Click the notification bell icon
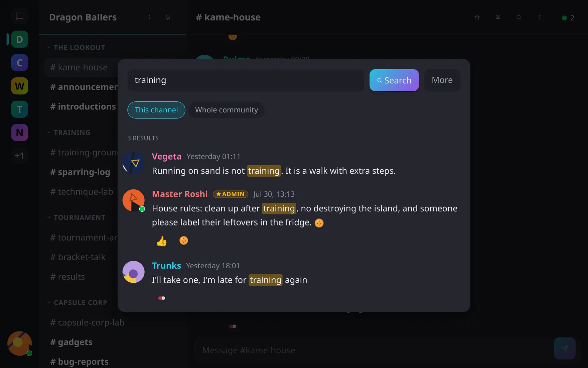This screenshot has height=368, width=588. click(x=168, y=17)
